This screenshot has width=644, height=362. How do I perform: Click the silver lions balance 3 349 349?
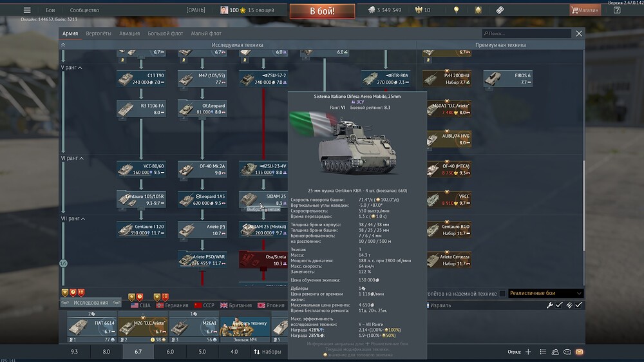click(x=384, y=10)
